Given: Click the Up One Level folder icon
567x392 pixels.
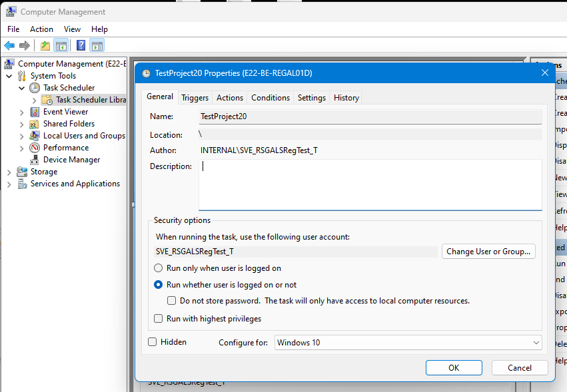Looking at the screenshot, I should coord(45,46).
